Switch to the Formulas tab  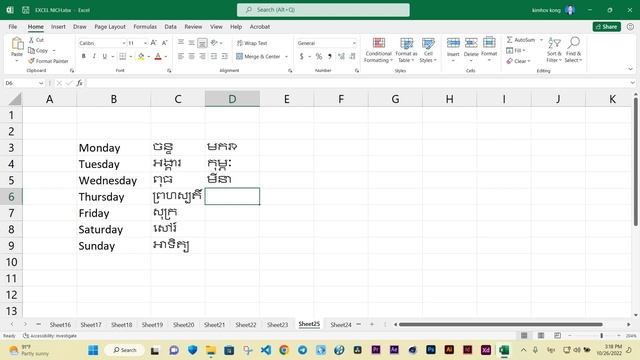point(145,27)
